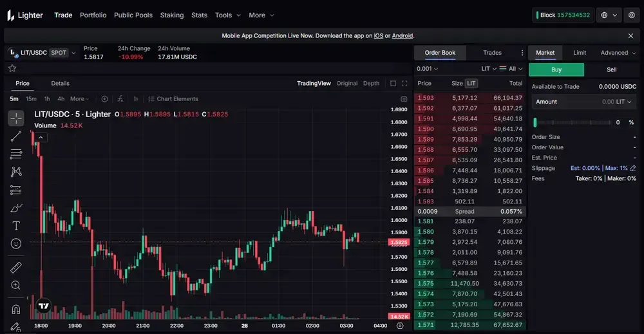Open the Details tab
This screenshot has width=644, height=334.
pyautogui.click(x=60, y=83)
